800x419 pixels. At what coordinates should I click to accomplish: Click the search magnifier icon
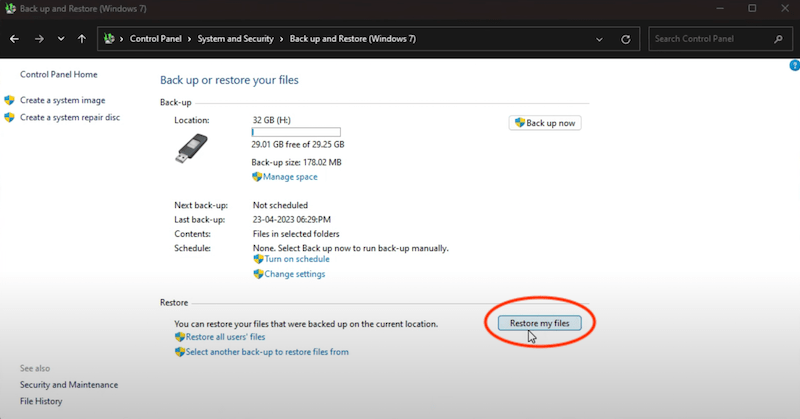pos(778,39)
